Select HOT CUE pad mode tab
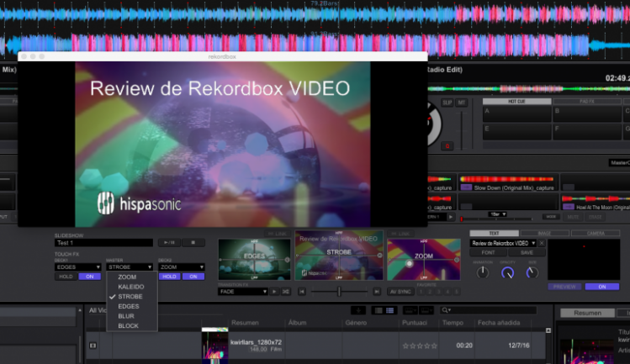The image size is (630, 364). tap(516, 102)
